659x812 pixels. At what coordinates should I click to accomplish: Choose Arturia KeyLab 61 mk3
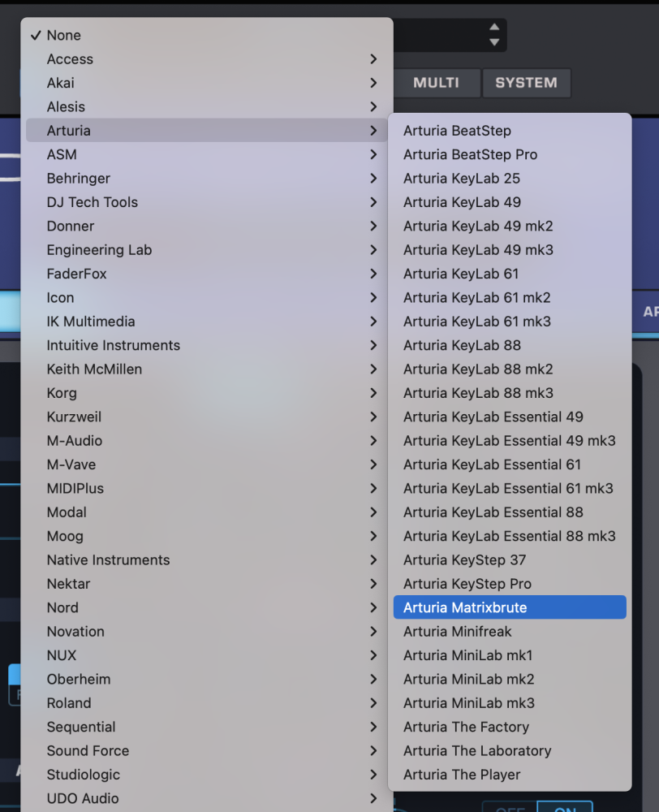[x=510, y=321]
